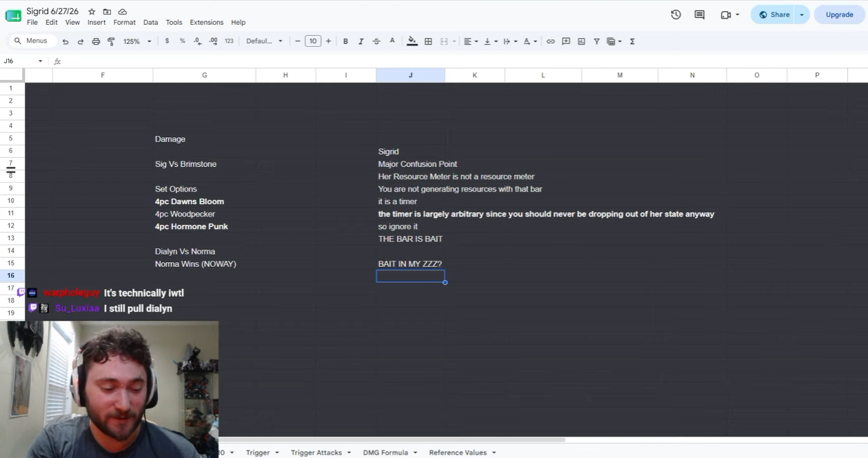
Task: Format as percent
Action: point(182,41)
